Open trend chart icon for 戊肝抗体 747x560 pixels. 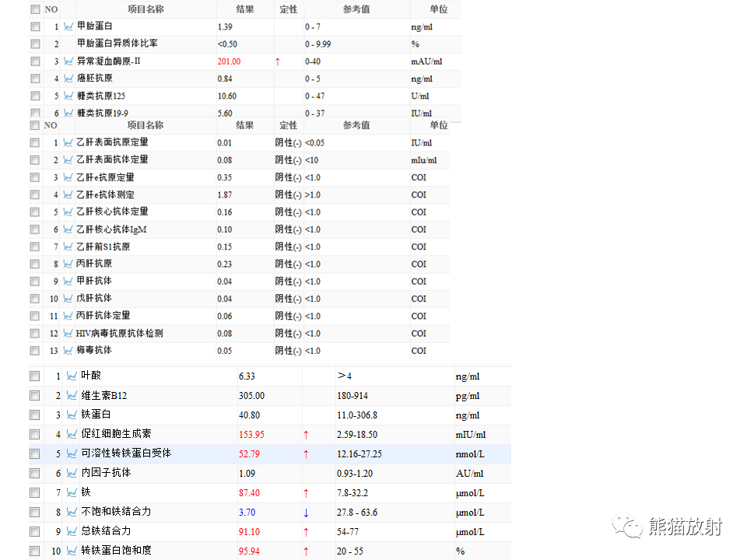(68, 298)
